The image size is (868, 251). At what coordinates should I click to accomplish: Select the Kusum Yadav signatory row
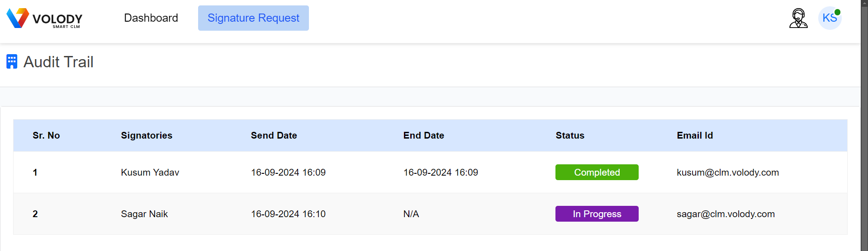pos(430,172)
